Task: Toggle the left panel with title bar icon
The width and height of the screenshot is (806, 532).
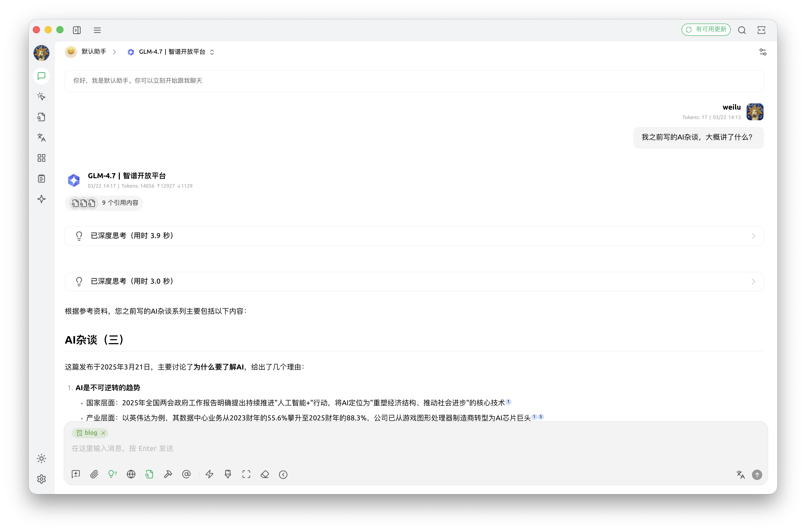Action: [77, 30]
